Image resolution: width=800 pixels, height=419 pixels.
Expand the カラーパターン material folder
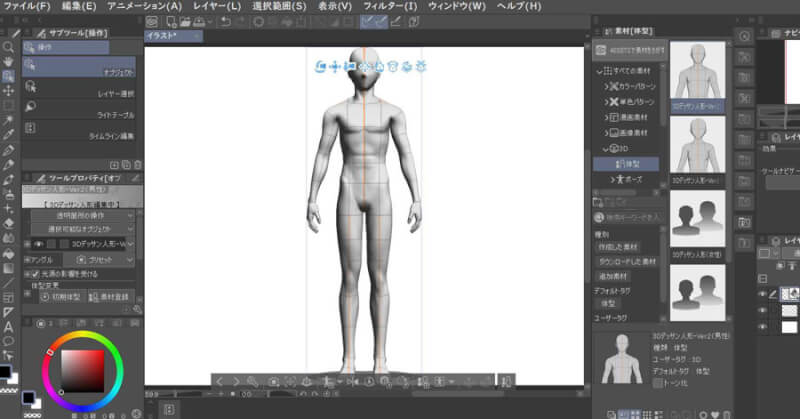pyautogui.click(x=606, y=87)
